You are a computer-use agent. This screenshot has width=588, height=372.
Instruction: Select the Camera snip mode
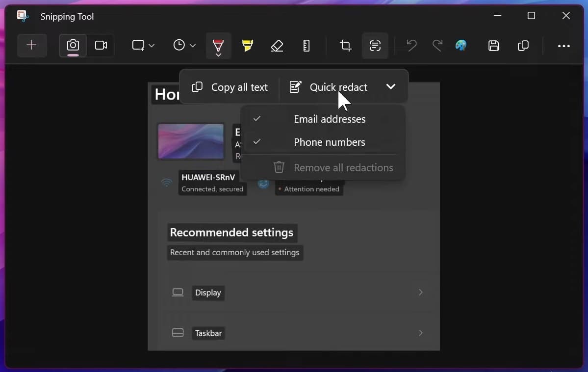[x=72, y=45]
